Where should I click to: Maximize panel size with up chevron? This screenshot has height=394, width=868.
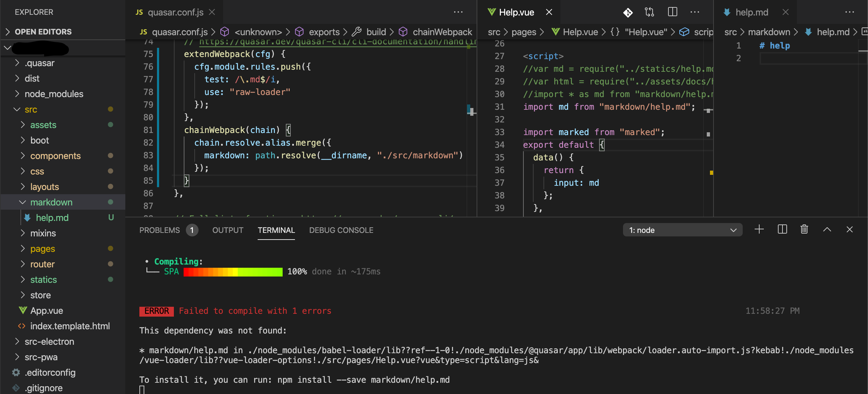coord(827,230)
